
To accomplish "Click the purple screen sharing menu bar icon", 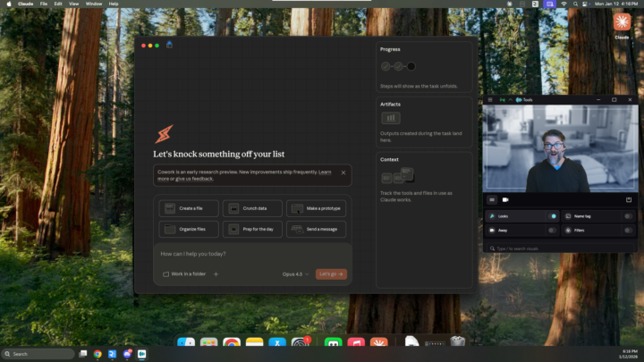I will 549,4.
